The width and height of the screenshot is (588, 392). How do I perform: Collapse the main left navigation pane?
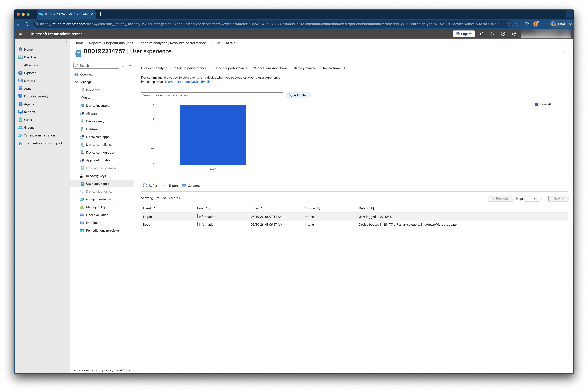point(66,42)
